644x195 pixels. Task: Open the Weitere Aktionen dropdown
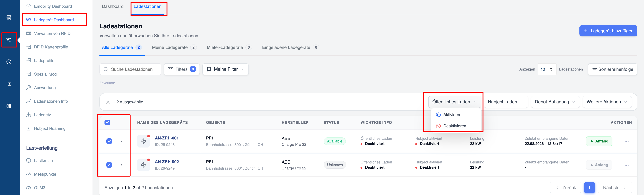coord(607,102)
